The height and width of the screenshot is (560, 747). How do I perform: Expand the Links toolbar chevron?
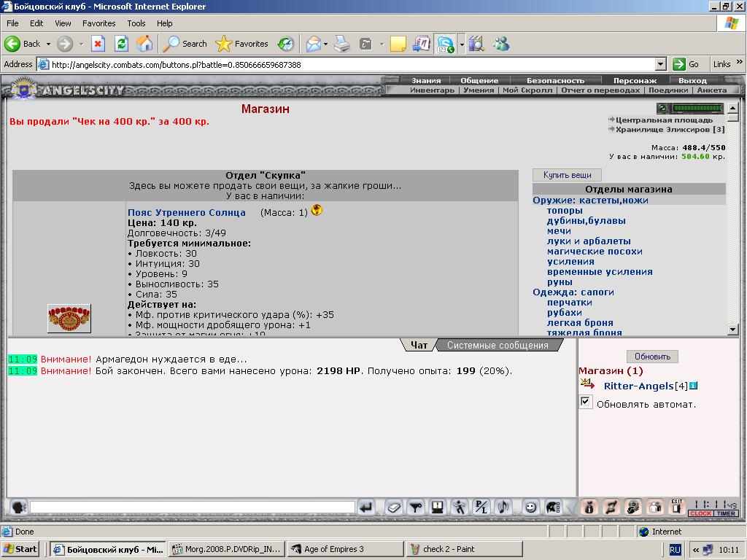tap(740, 62)
